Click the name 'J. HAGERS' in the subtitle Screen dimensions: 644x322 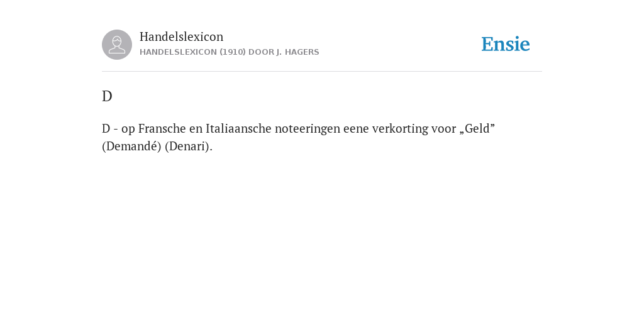click(x=297, y=52)
